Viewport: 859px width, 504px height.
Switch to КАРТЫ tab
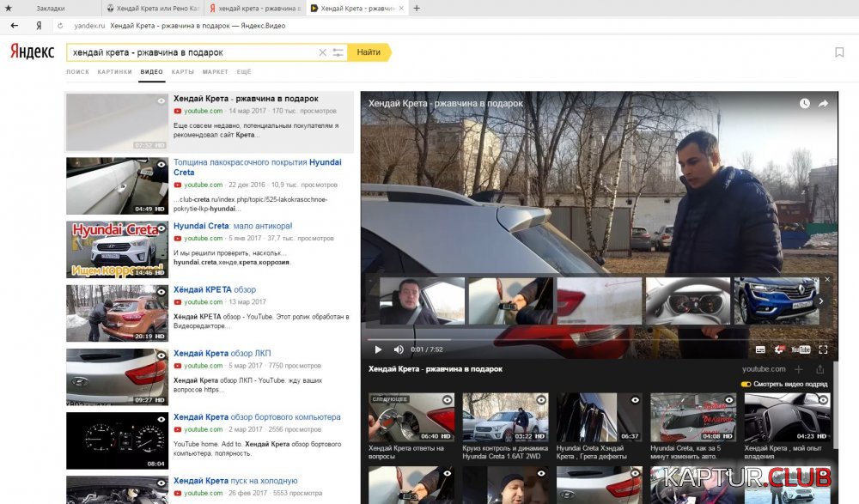(182, 72)
